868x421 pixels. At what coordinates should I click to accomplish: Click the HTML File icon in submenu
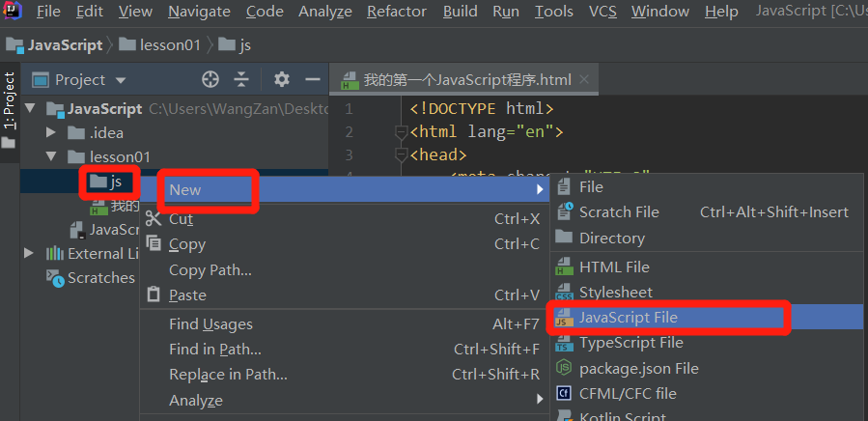click(x=564, y=267)
